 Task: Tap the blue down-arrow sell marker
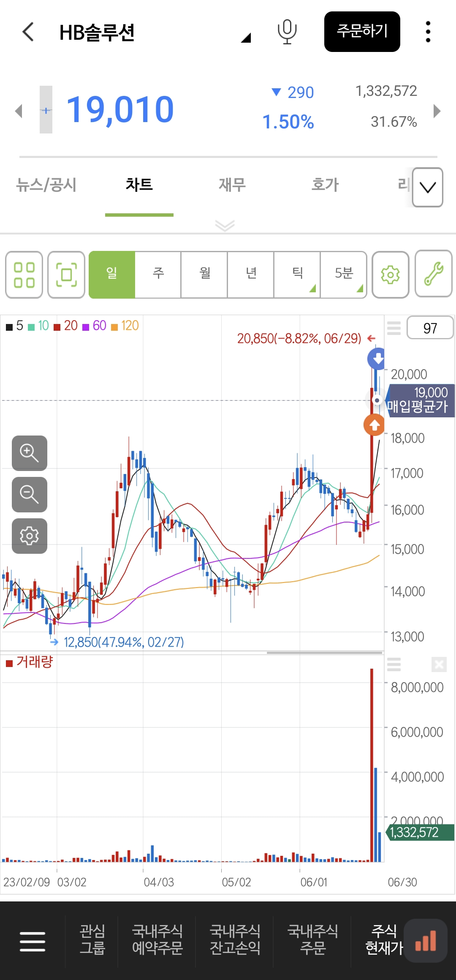[377, 359]
